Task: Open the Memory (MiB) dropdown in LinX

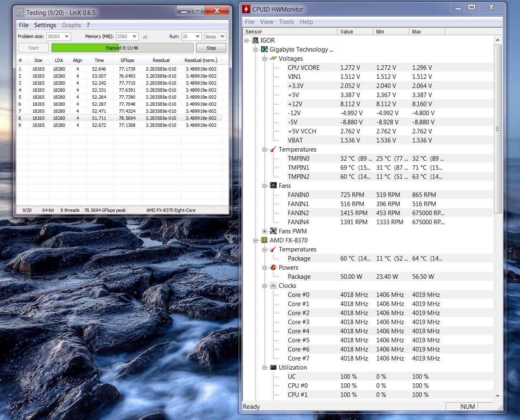Action: [x=135, y=37]
